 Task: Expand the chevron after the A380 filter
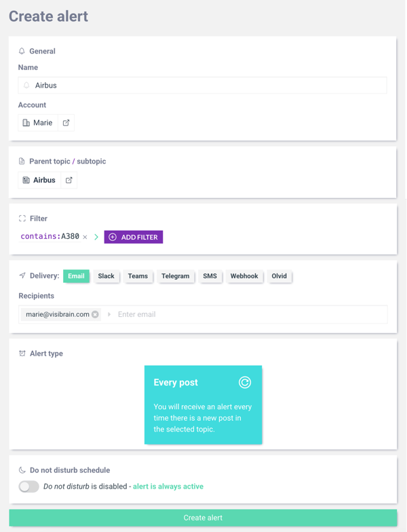click(96, 237)
